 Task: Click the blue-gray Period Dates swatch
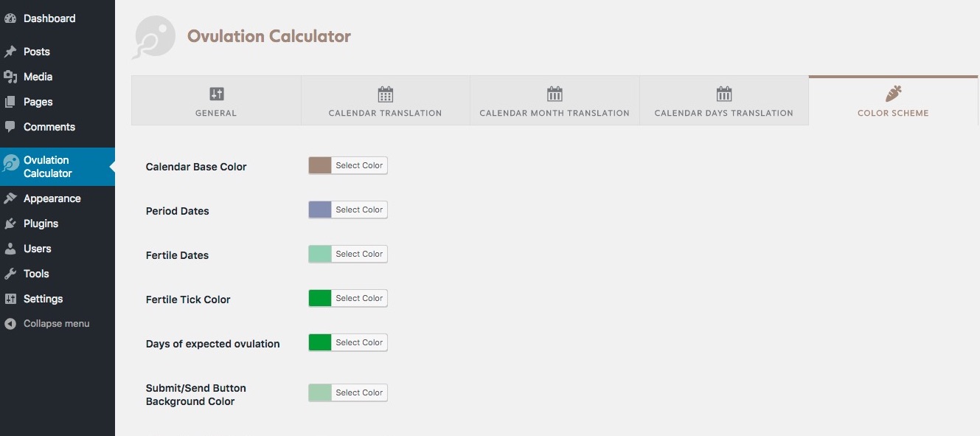tap(320, 210)
